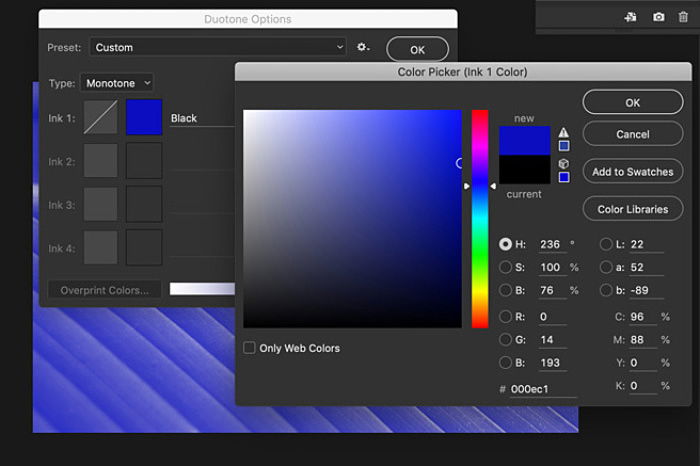The width and height of the screenshot is (700, 466).
Task: Click the out-of-gamut warning triangle icon
Action: tap(564, 132)
